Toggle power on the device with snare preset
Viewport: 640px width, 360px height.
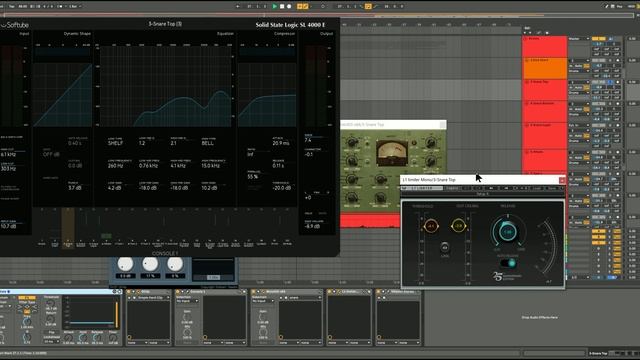tap(254, 292)
